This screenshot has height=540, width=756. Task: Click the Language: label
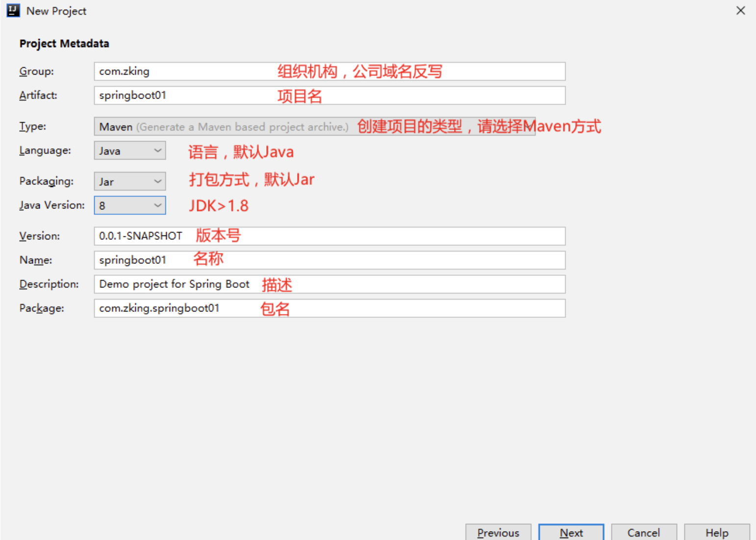click(45, 151)
